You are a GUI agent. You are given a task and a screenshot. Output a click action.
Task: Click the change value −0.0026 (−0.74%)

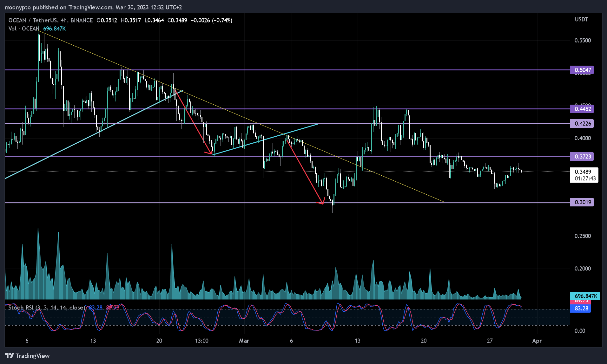pos(211,20)
